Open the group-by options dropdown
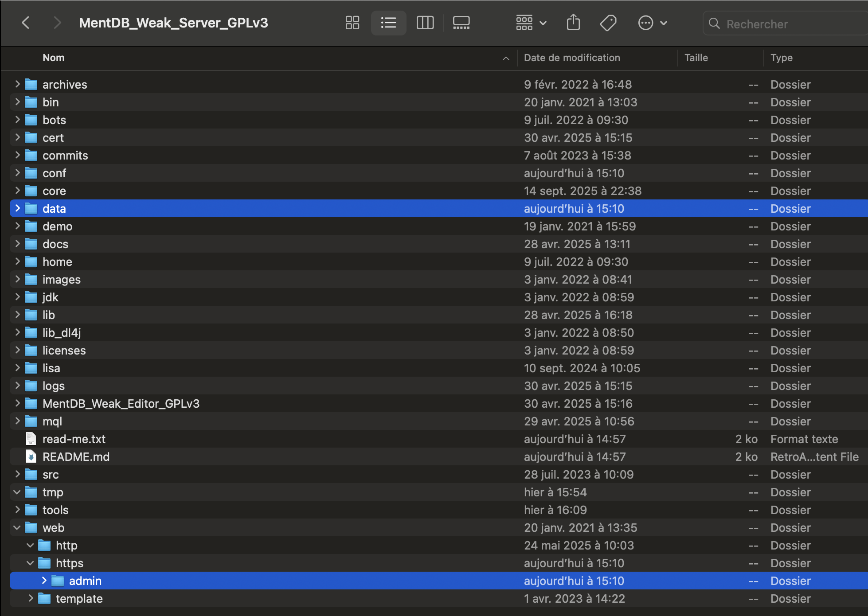 [x=531, y=23]
